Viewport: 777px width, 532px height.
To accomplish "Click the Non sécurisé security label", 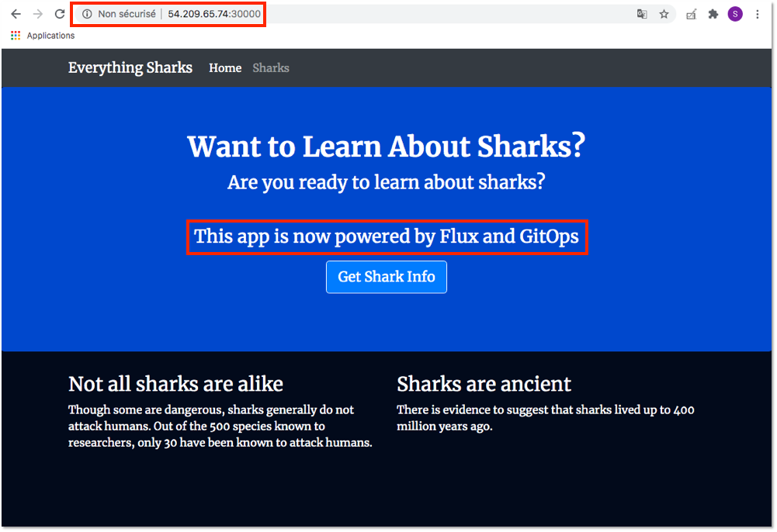I will [127, 14].
